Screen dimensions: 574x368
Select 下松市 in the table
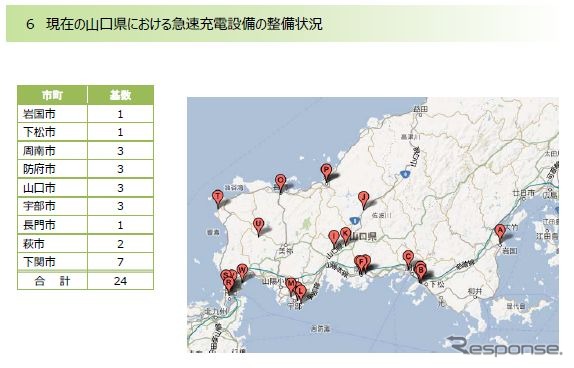(40, 132)
